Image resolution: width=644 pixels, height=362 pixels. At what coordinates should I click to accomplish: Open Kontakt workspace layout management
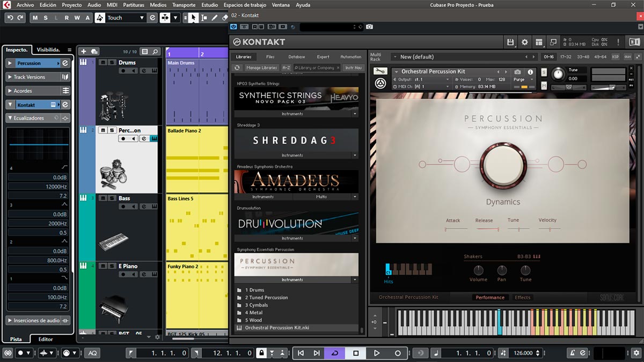click(x=539, y=42)
